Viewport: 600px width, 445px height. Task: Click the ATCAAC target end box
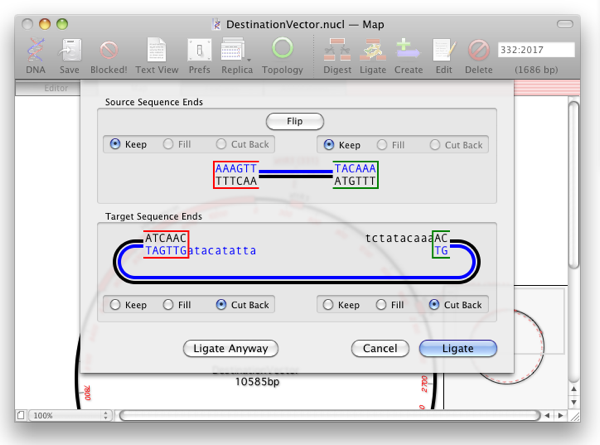(166, 245)
